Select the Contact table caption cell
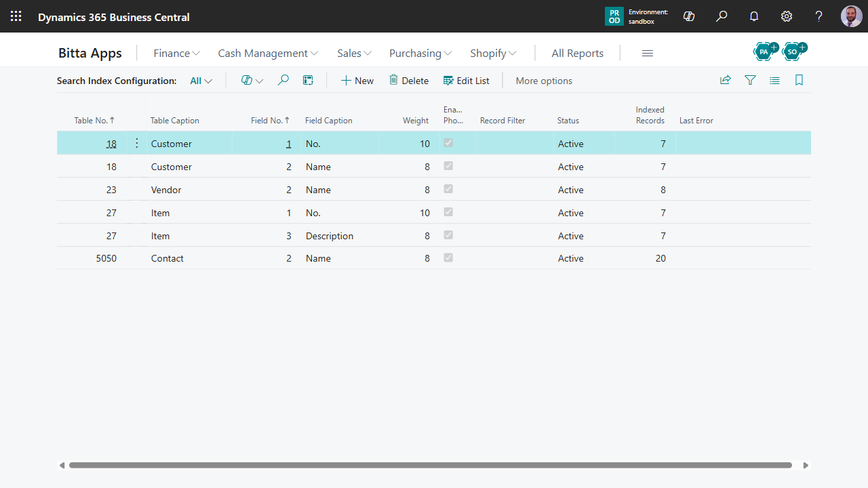The image size is (868, 488). (189, 258)
